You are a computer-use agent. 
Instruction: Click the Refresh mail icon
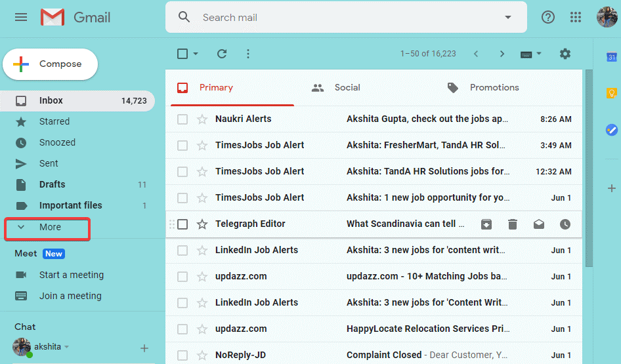222,54
